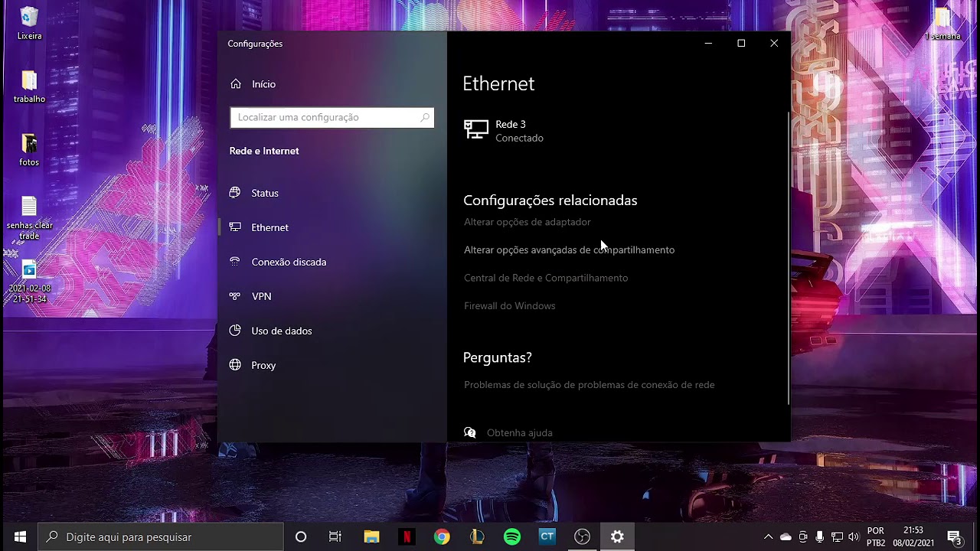Viewport: 980px width, 551px height.
Task: Open the CT app on taskbar
Action: [547, 537]
